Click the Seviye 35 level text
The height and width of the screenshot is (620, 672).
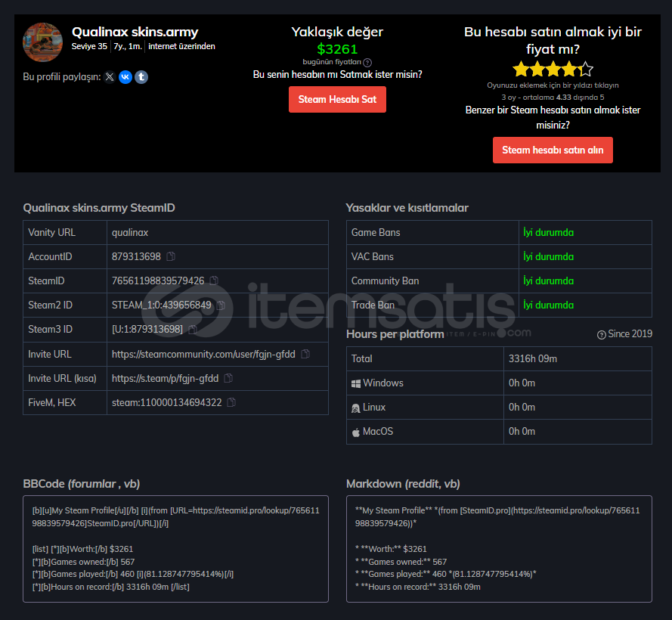coord(89,46)
